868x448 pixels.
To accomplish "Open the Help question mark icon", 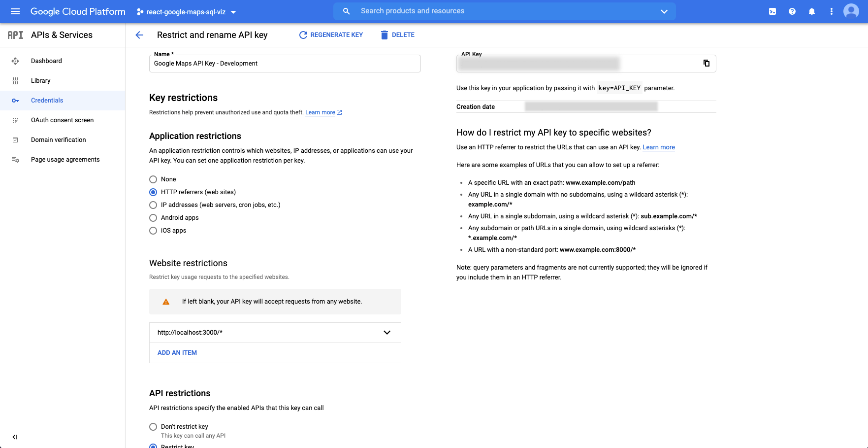I will coord(792,11).
